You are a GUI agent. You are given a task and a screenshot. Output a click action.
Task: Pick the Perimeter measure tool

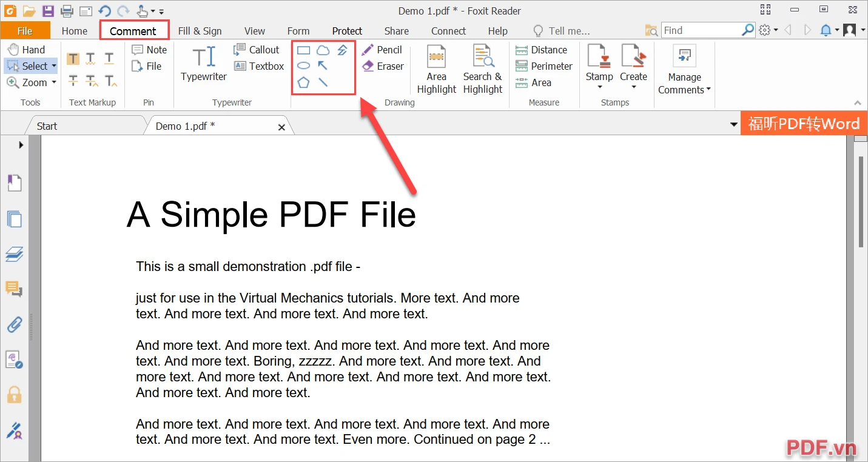click(544, 66)
